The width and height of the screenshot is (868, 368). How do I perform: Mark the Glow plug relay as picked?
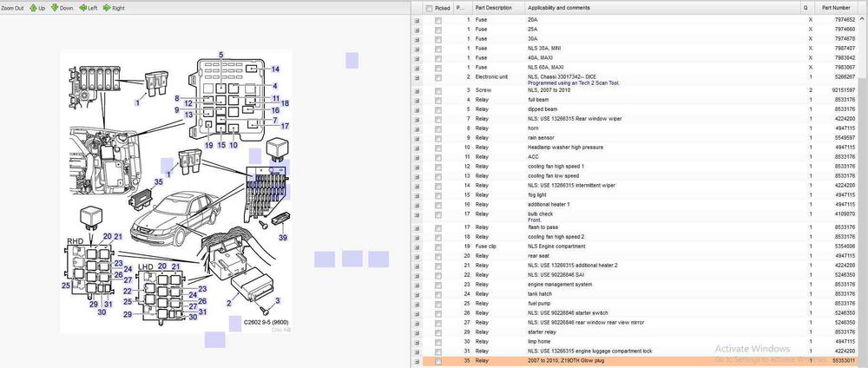(438, 361)
